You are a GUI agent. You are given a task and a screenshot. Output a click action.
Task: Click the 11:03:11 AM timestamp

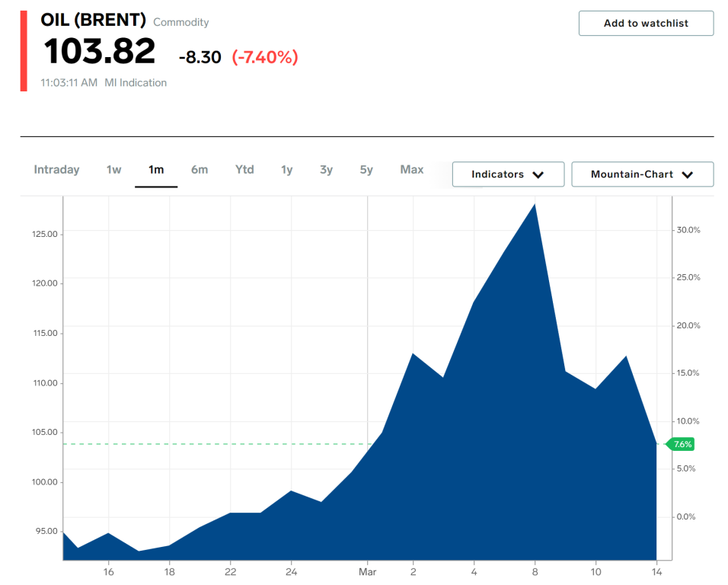pyautogui.click(x=69, y=82)
